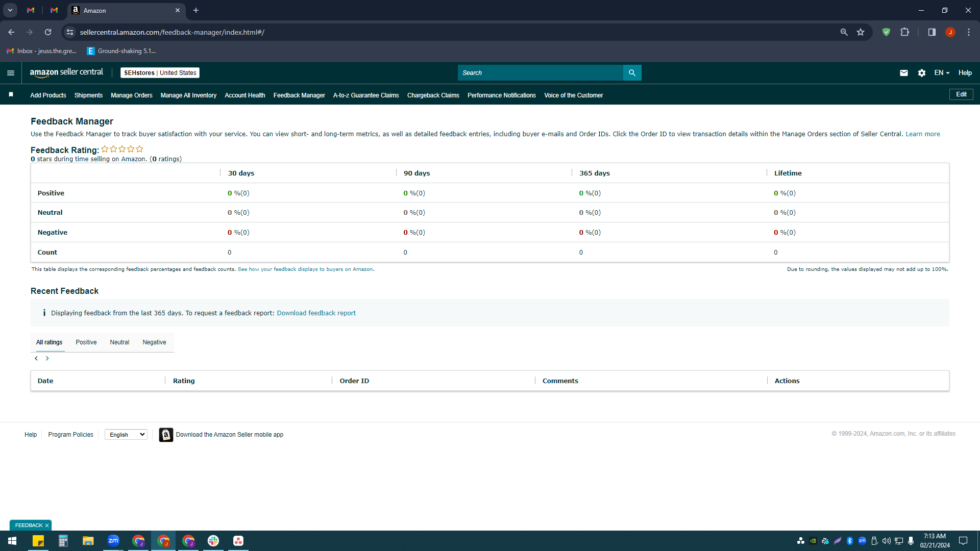Open a new browser tab
Viewport: 980px width, 551px height.
[x=196, y=10]
